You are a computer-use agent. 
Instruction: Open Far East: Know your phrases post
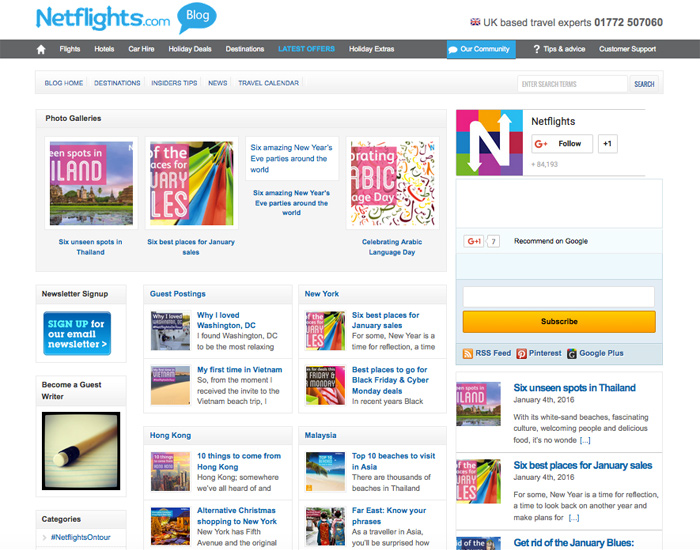389,516
